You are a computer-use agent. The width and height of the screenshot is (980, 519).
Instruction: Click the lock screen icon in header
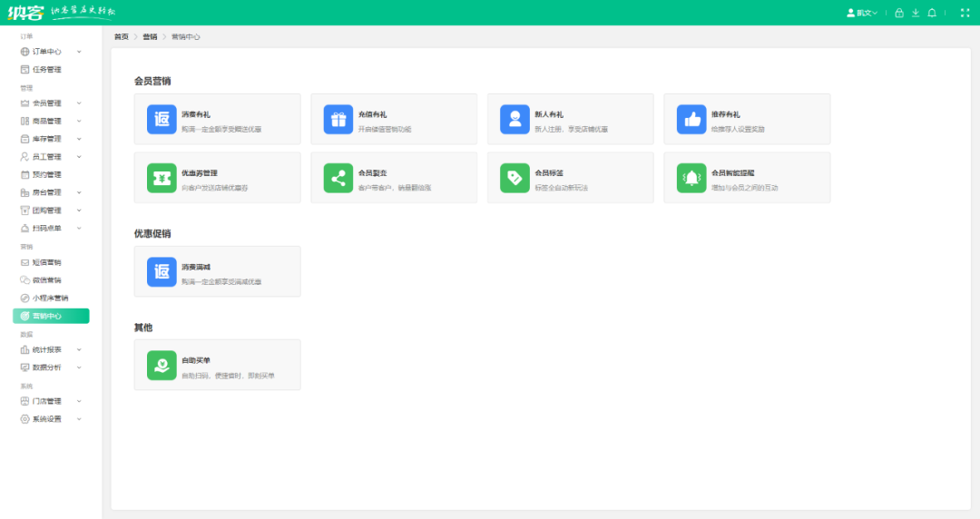pos(899,13)
